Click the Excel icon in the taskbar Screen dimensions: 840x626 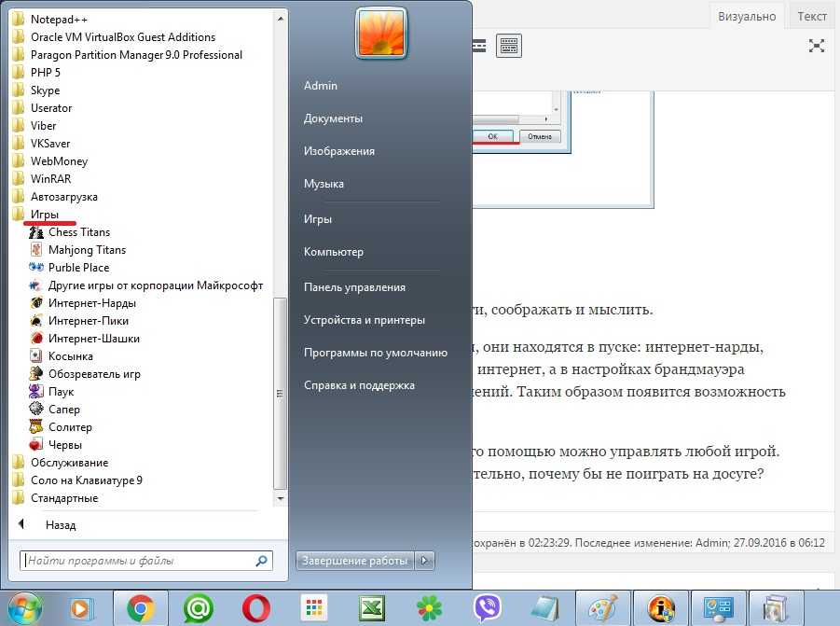coord(370,608)
